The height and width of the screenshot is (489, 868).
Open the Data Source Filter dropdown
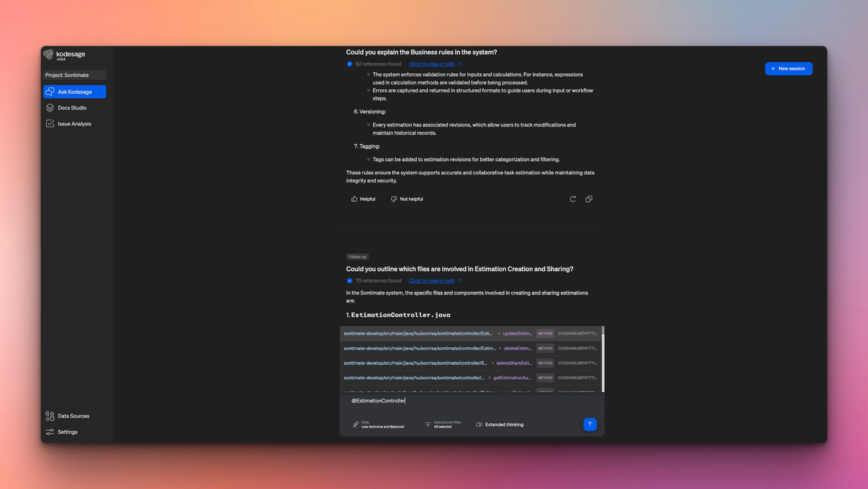(443, 425)
